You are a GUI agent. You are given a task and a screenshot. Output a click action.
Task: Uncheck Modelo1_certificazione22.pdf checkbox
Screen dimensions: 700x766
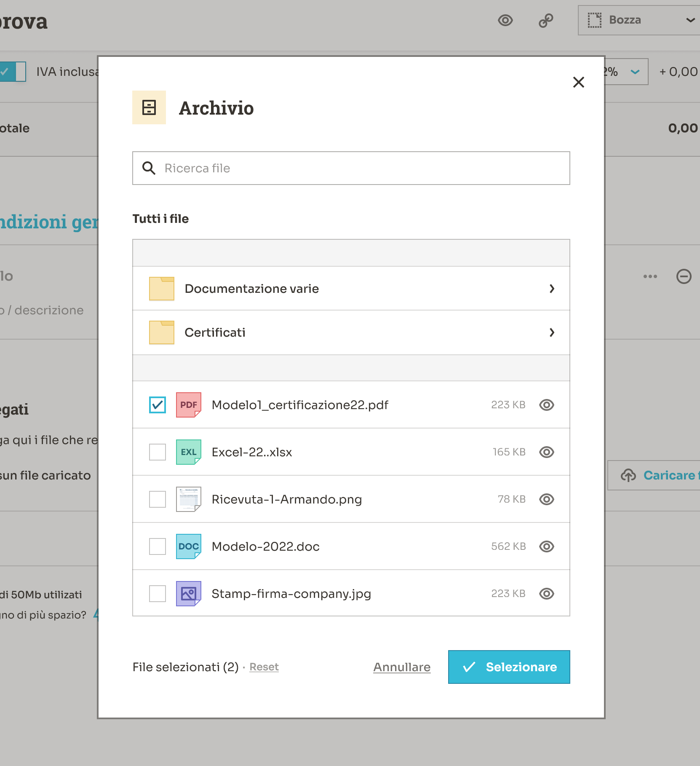point(158,405)
